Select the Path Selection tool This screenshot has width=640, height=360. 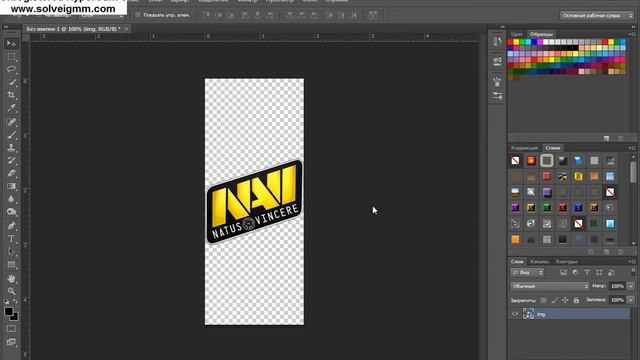coord(11,251)
